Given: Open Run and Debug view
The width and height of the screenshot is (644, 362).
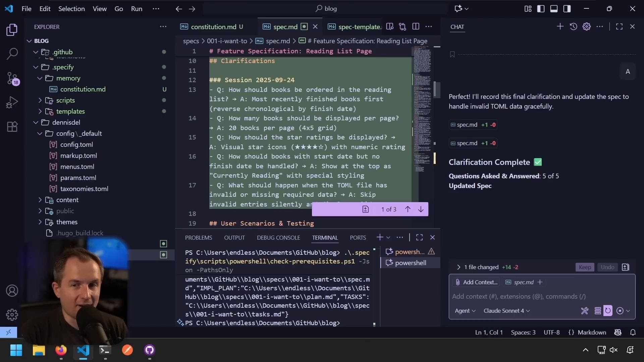Looking at the screenshot, I should (12, 102).
